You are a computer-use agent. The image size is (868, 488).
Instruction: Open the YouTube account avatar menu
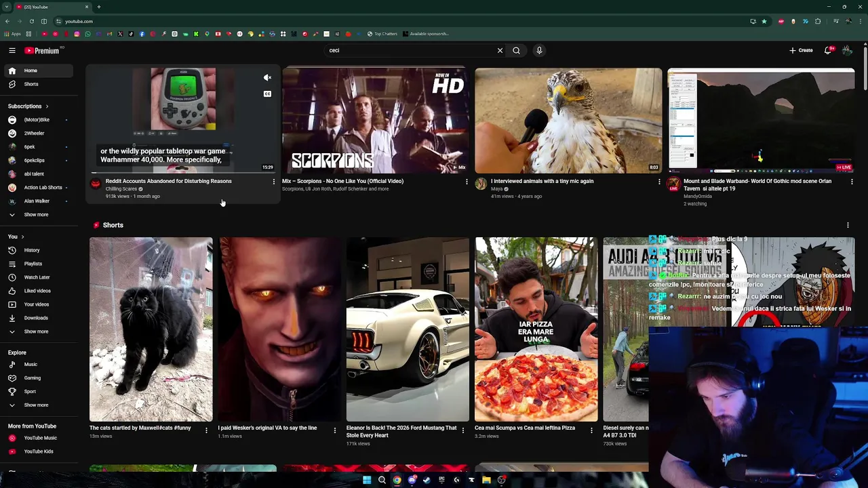[x=847, y=50]
